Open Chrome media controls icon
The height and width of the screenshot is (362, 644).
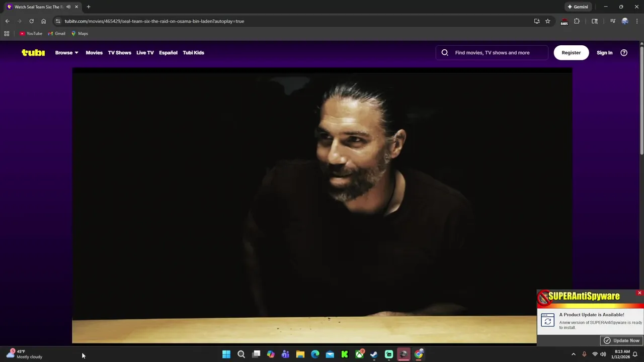point(613,21)
